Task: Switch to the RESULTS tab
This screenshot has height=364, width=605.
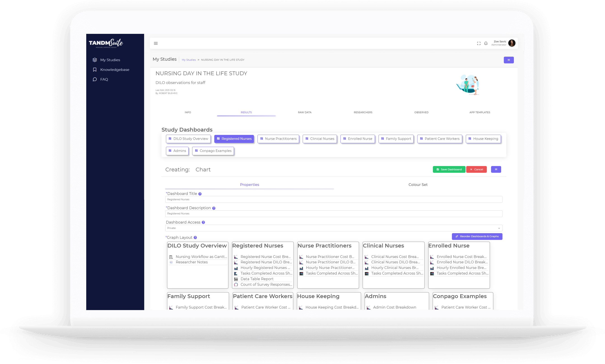Action: (246, 112)
